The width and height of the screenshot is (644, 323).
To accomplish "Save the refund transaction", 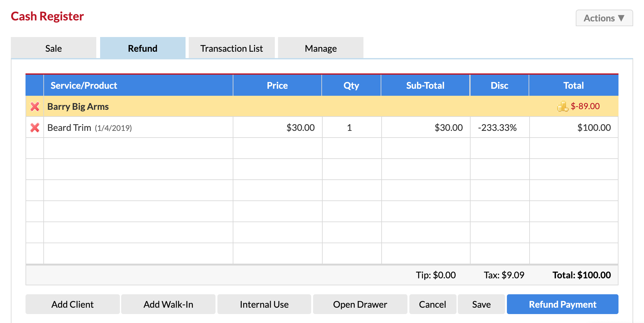I will pyautogui.click(x=481, y=304).
